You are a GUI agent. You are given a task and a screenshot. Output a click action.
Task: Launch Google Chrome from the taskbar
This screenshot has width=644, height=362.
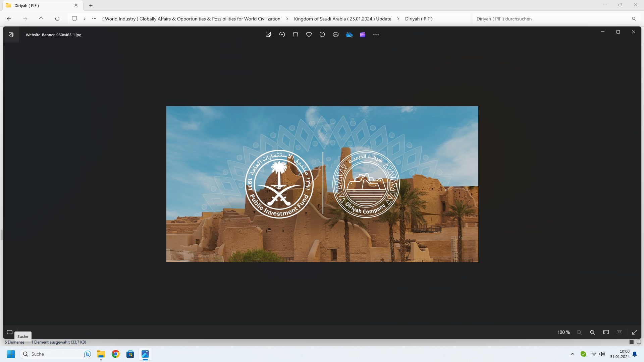(x=116, y=354)
